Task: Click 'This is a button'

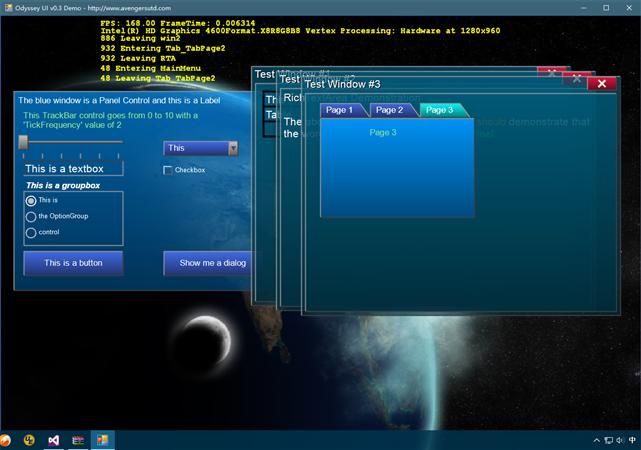Action: click(73, 263)
